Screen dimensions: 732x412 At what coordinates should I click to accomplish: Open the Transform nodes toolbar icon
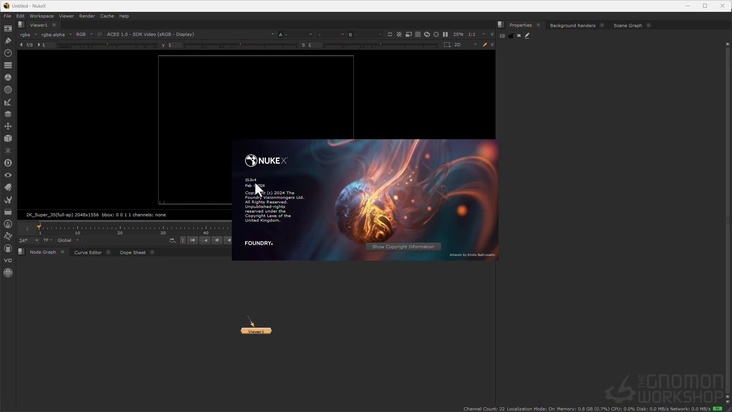(x=8, y=126)
